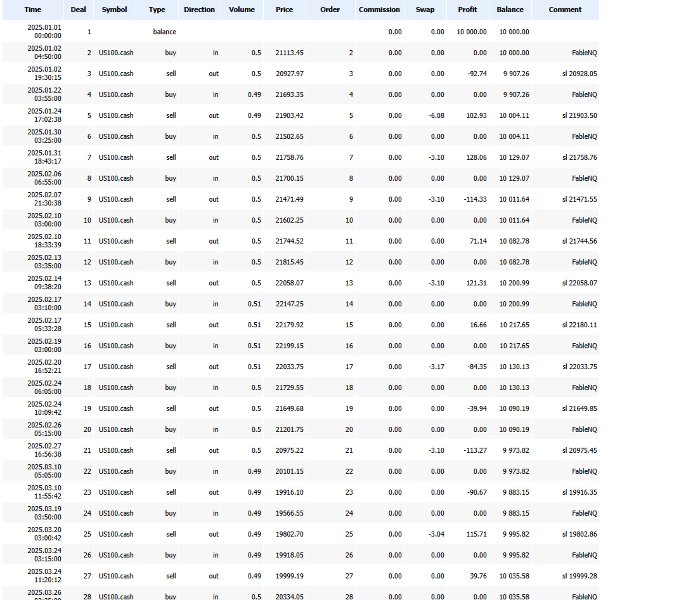Select the Balance column header
The width and height of the screenshot is (686, 600).
[510, 10]
